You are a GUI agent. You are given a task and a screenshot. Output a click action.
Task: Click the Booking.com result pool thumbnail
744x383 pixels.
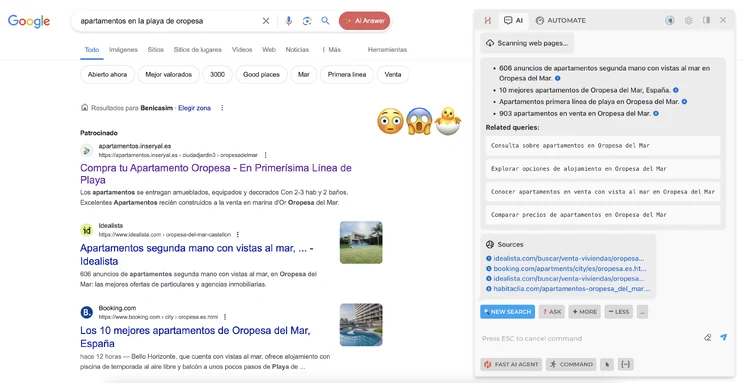pos(361,325)
